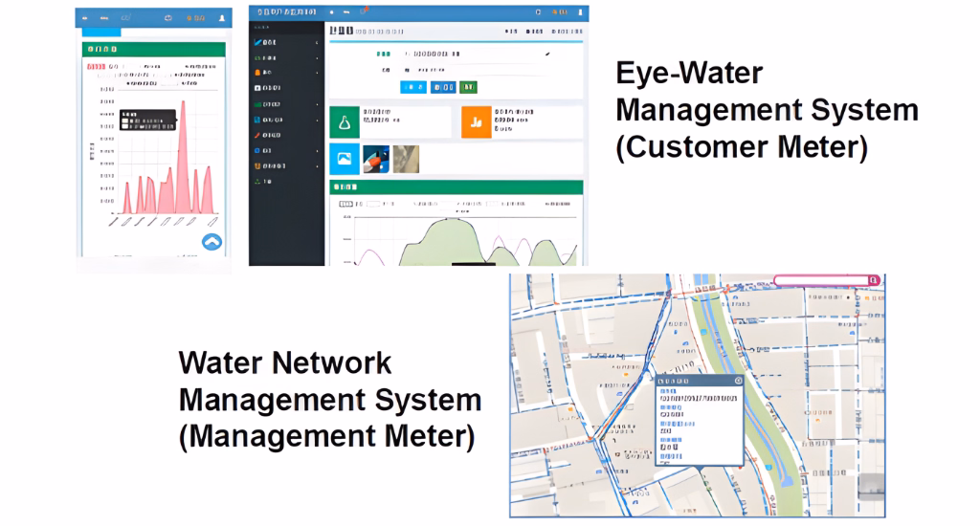Click the light-blue marker near the map's top river strip

pos(703,332)
